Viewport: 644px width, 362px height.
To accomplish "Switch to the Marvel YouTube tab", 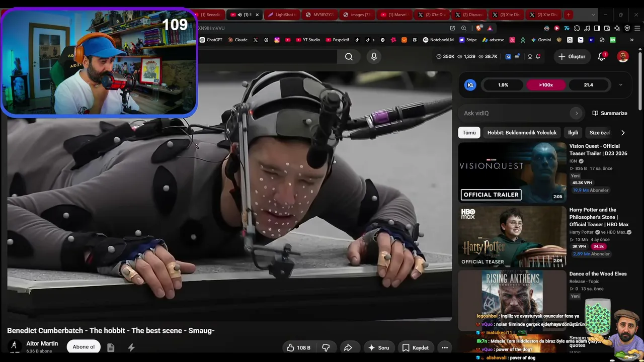I will pos(394,15).
